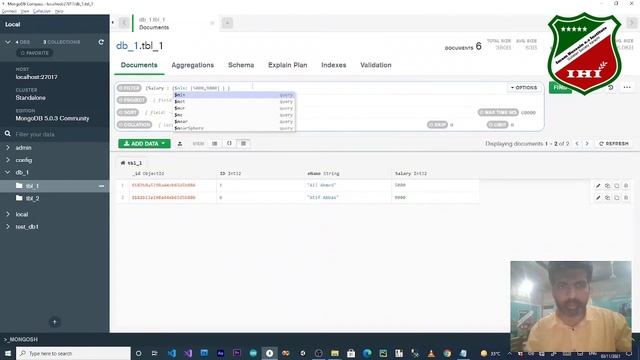Switch to the Aggregations tab
640x360 pixels.
point(193,65)
